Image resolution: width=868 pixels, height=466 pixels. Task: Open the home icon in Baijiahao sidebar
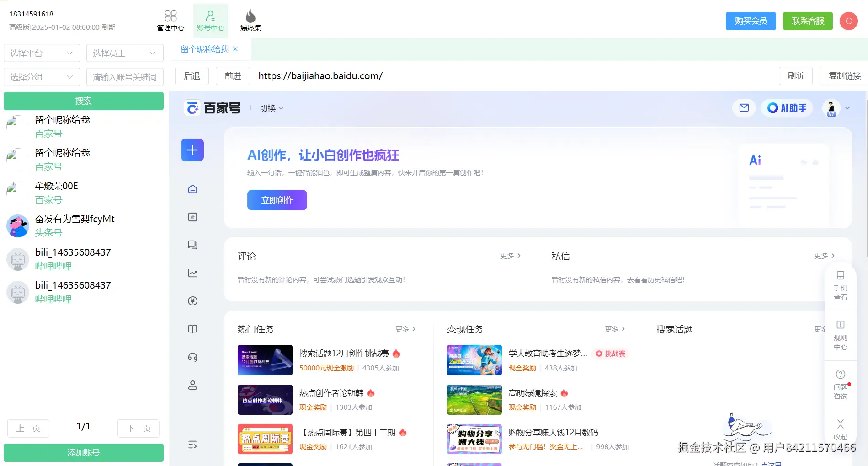coord(193,189)
